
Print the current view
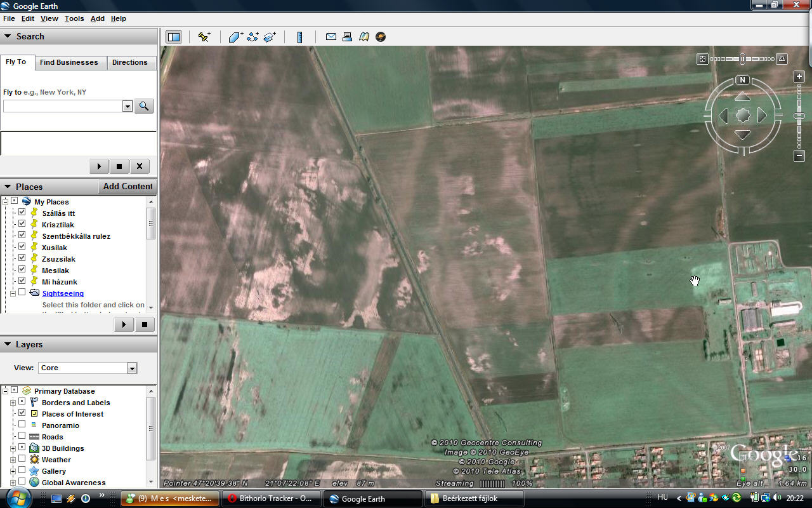(347, 37)
